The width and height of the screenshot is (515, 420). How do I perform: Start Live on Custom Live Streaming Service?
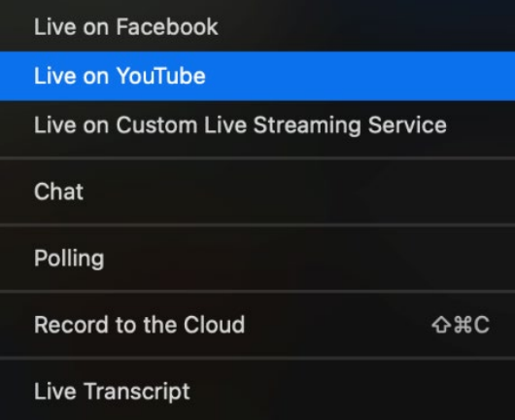tap(257, 125)
